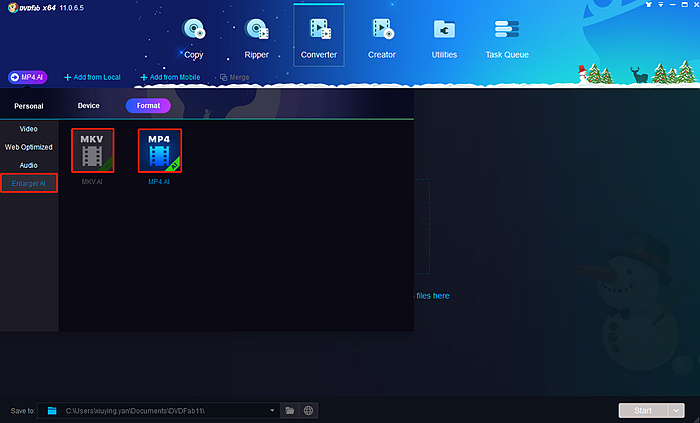This screenshot has width=700, height=423.
Task: Select the Enlarger AI category
Action: 29,183
